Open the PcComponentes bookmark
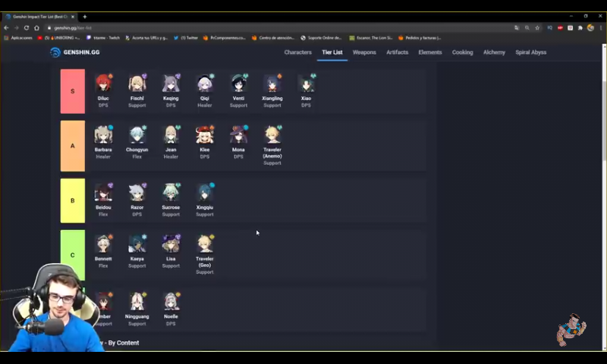 (x=225, y=38)
